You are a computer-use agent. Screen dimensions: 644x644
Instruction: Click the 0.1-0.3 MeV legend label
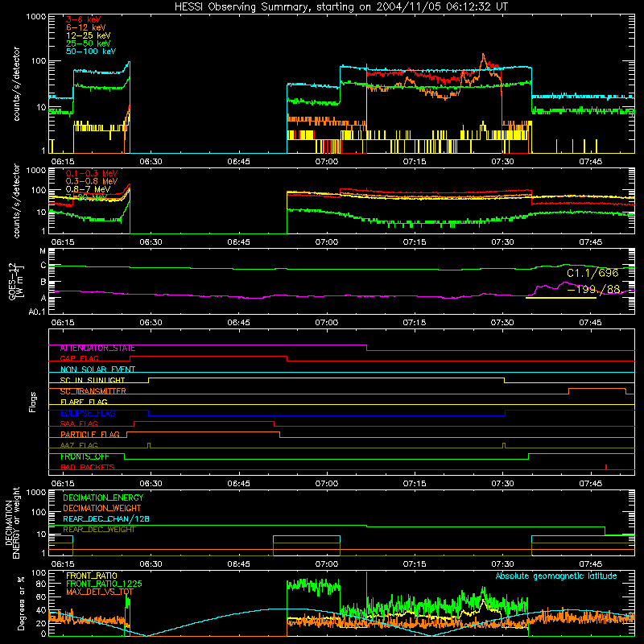(x=91, y=173)
